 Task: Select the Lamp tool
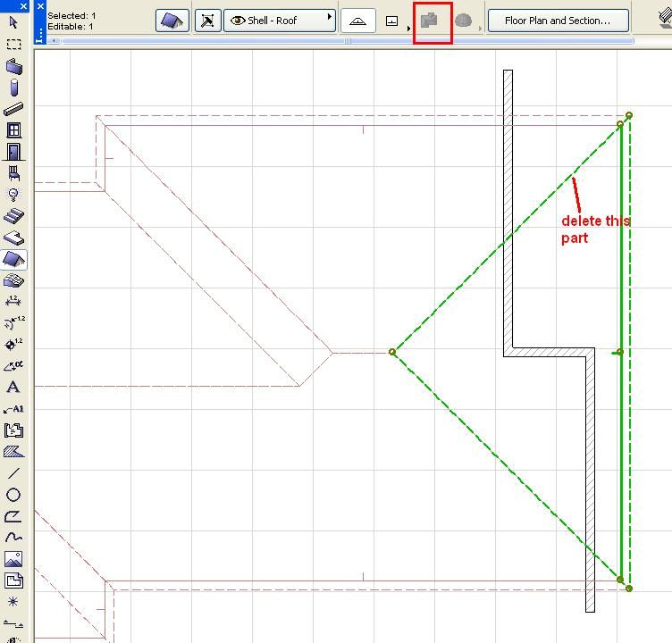click(13, 195)
